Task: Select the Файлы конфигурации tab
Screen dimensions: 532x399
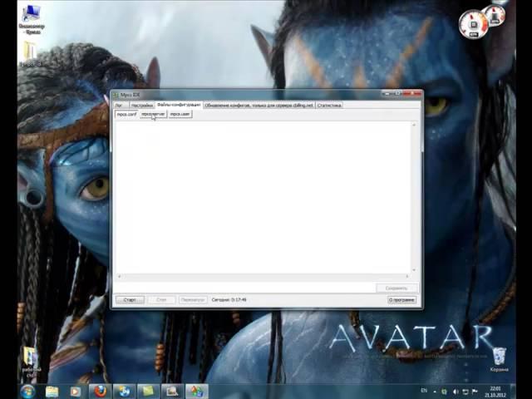Action: (x=179, y=105)
